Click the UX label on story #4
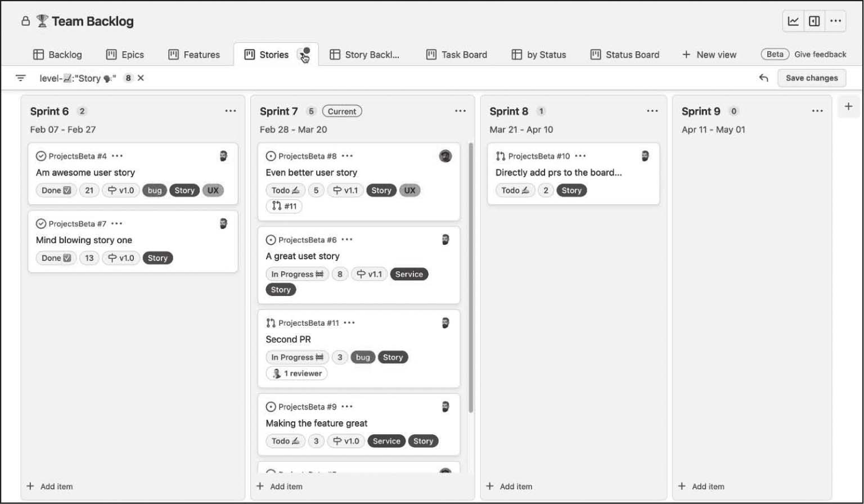 (x=213, y=191)
